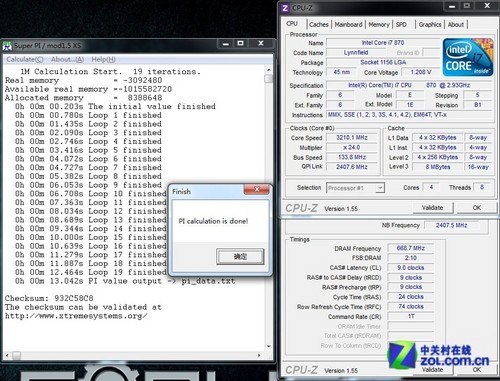Click the '45 nm' technology value
Image resolution: width=500 pixels, height=381 pixels.
342,72
